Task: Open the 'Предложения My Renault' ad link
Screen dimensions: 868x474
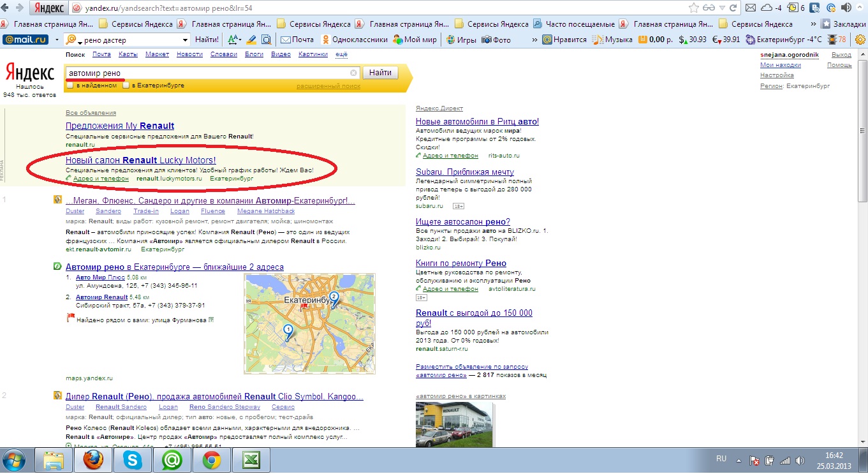Action: pos(120,126)
